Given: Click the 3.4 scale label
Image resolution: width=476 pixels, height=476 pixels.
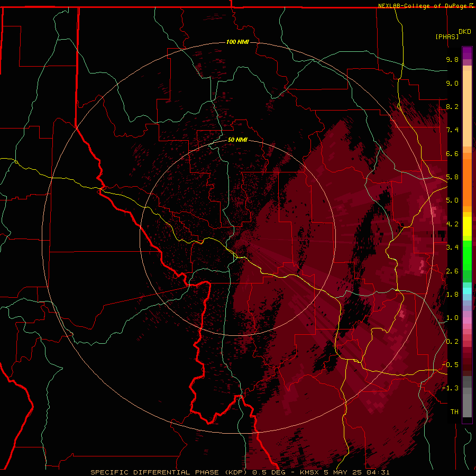Looking at the screenshot, I should [452, 248].
